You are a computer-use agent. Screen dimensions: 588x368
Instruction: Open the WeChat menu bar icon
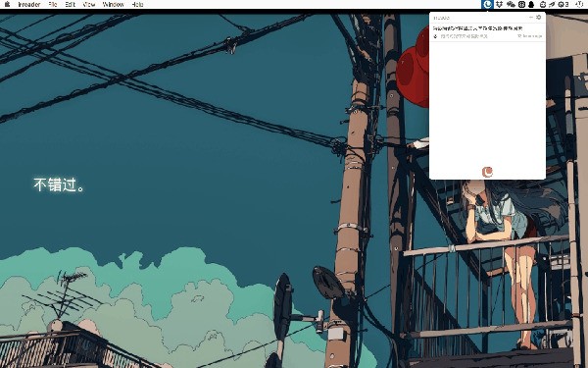click(x=511, y=5)
